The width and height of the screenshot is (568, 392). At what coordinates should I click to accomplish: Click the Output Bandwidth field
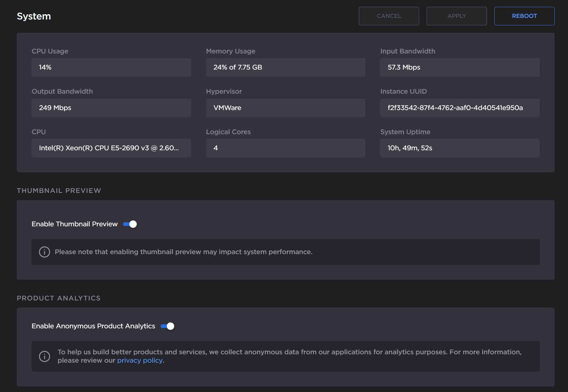(x=111, y=108)
